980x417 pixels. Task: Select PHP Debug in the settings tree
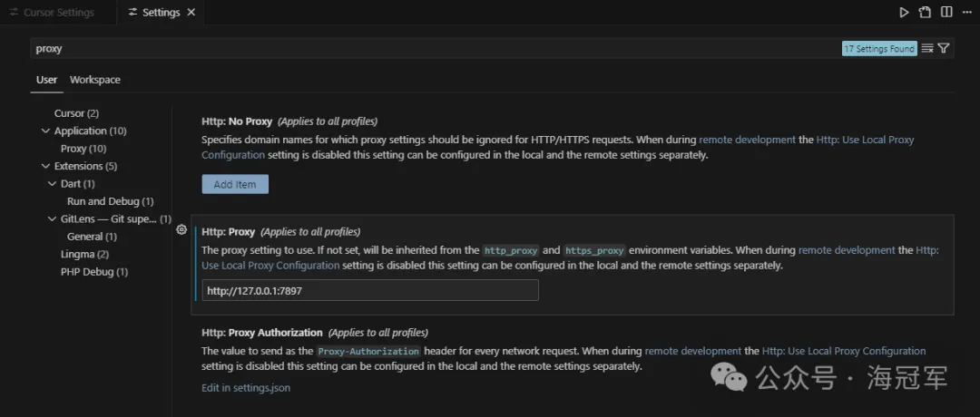pyautogui.click(x=93, y=272)
